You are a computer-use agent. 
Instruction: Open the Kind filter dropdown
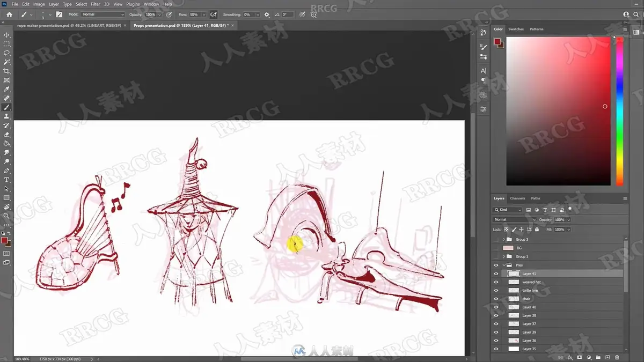pyautogui.click(x=508, y=210)
